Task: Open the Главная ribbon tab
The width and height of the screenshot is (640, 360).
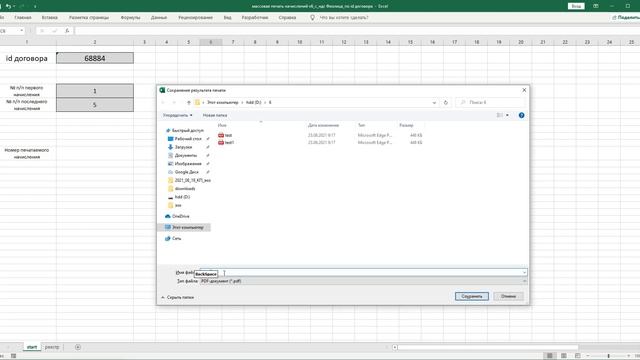Action: coord(23,18)
